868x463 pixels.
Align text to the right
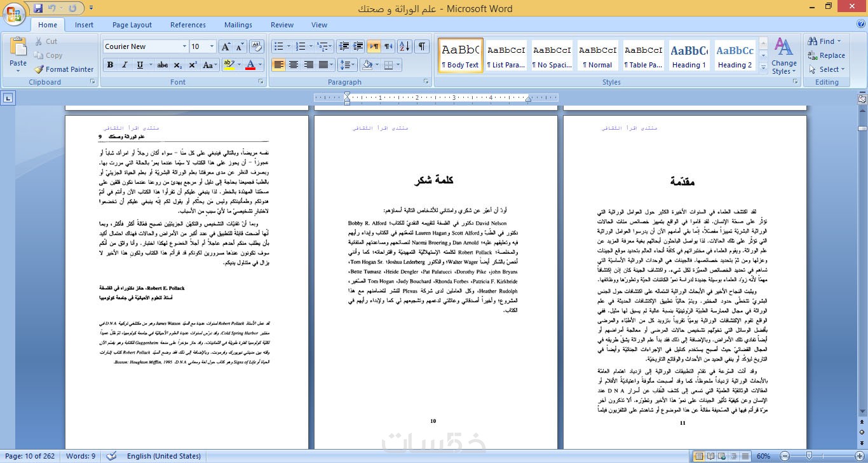309,65
